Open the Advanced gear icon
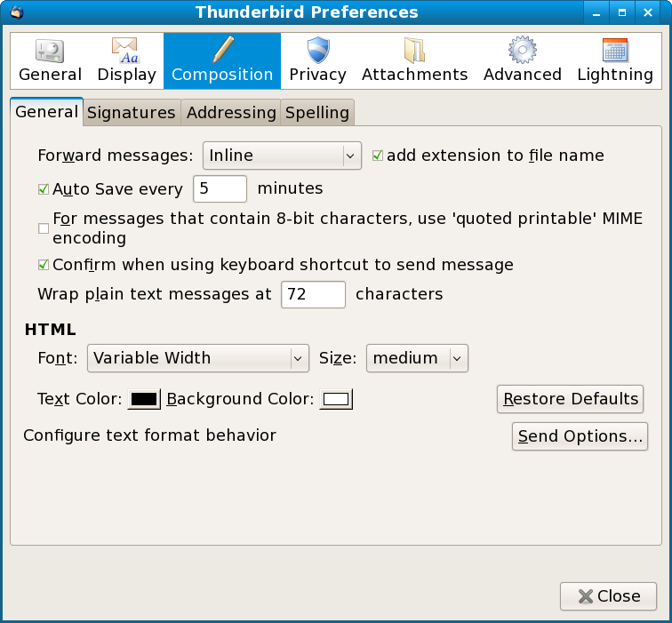This screenshot has height=623, width=672. (522, 50)
